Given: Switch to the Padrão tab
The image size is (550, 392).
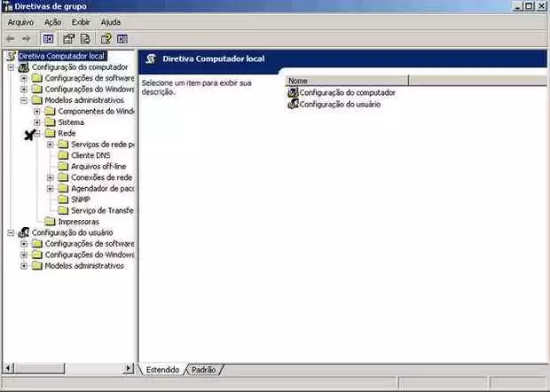Looking at the screenshot, I should 204,369.
